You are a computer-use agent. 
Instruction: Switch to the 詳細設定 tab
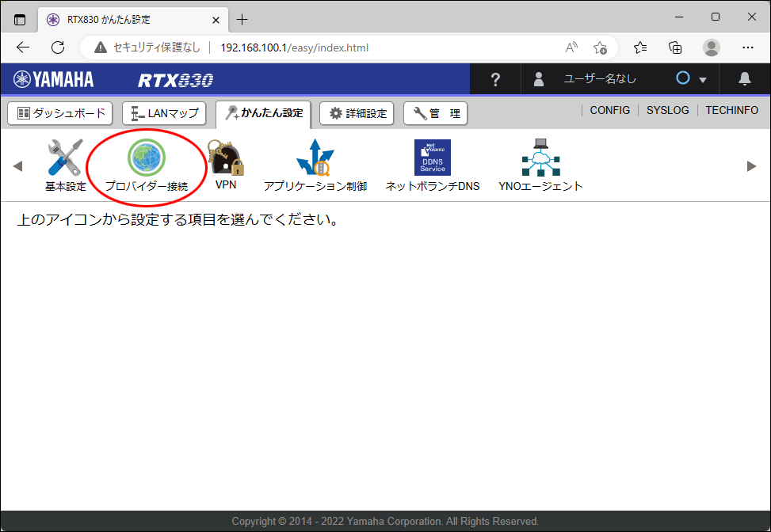pyautogui.click(x=357, y=113)
